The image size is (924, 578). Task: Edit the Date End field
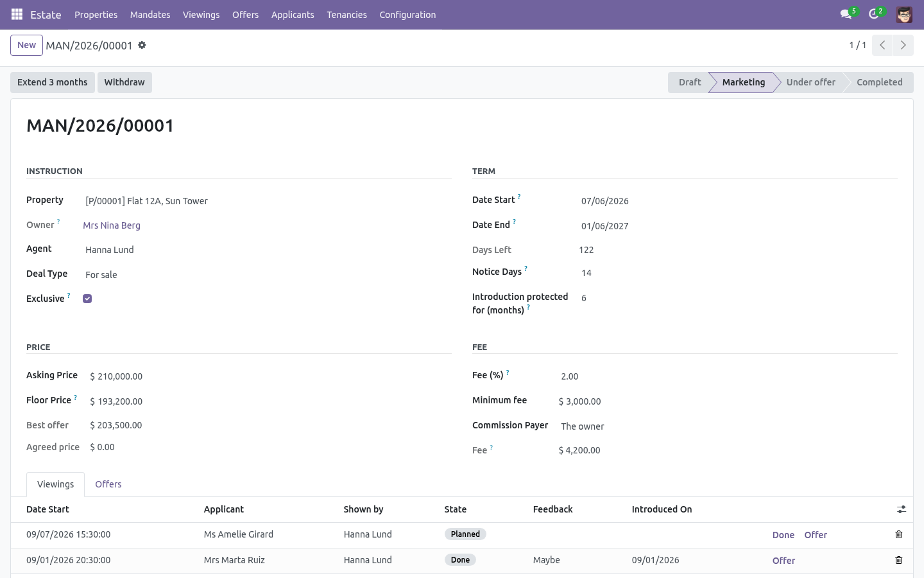738,226
